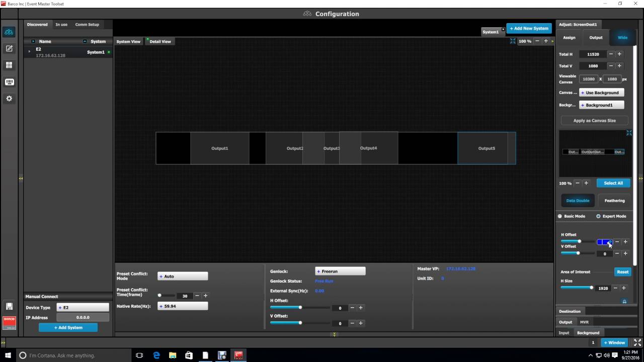The height and width of the screenshot is (362, 644).
Task: Adjust the Genlock V Offset slider
Action: coord(300,323)
